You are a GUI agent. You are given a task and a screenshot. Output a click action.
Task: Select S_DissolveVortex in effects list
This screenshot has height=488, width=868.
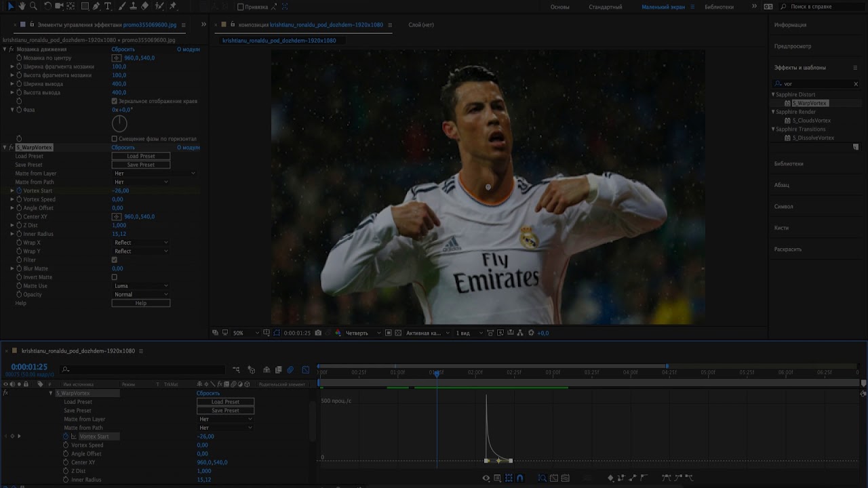click(813, 138)
